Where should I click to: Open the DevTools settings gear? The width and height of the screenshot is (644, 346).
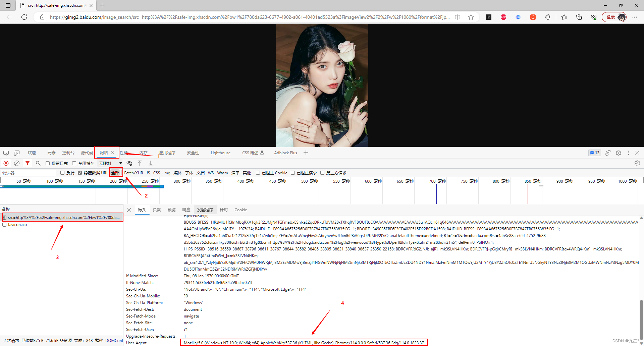(618, 153)
